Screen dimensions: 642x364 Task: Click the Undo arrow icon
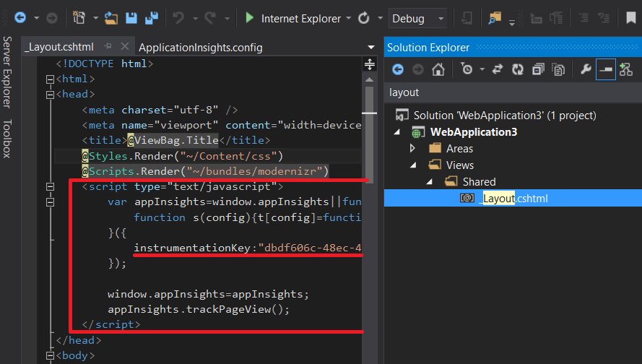click(x=178, y=17)
